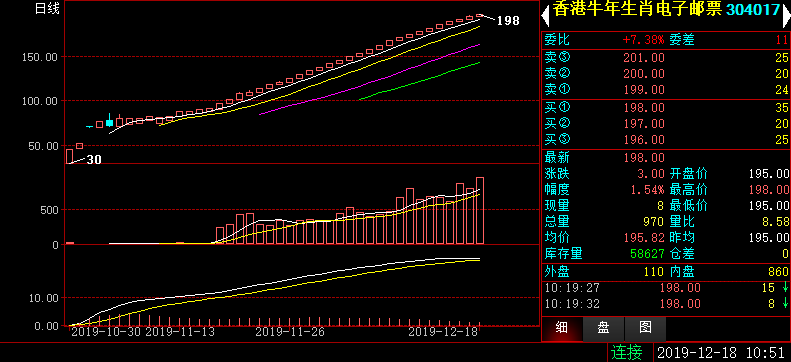The height and width of the screenshot is (362, 791).
Task: Click the 2019-12-18 10:51 clock display
Action: [x=721, y=351]
